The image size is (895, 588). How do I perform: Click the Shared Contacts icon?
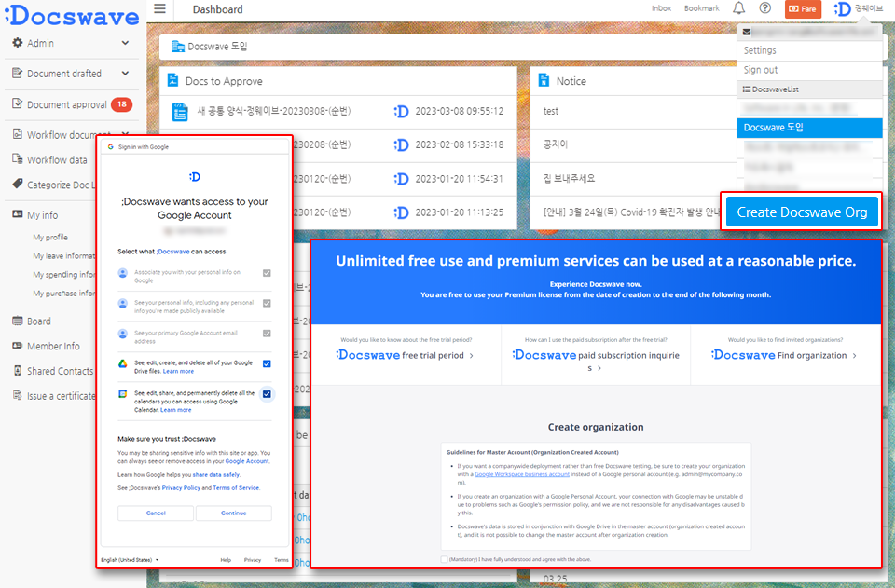click(x=18, y=370)
